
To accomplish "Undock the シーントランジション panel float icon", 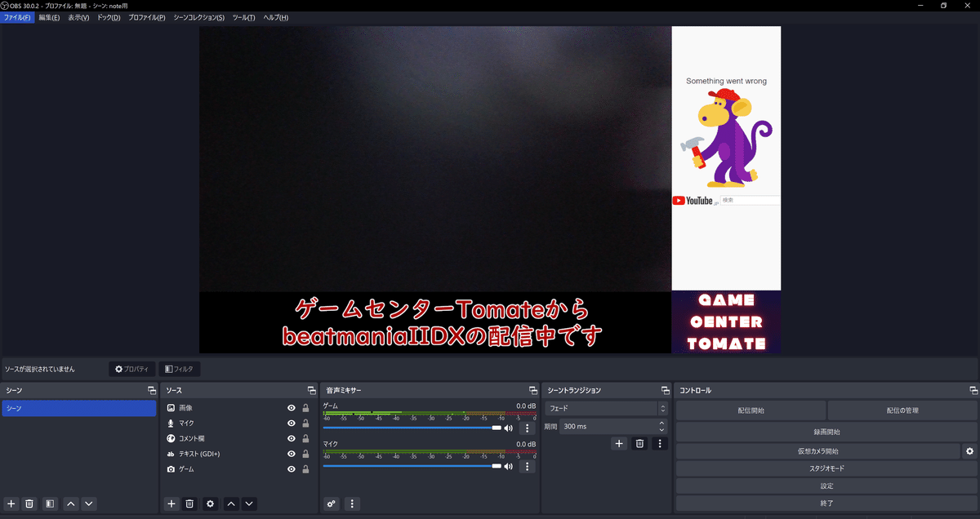I will (x=664, y=390).
